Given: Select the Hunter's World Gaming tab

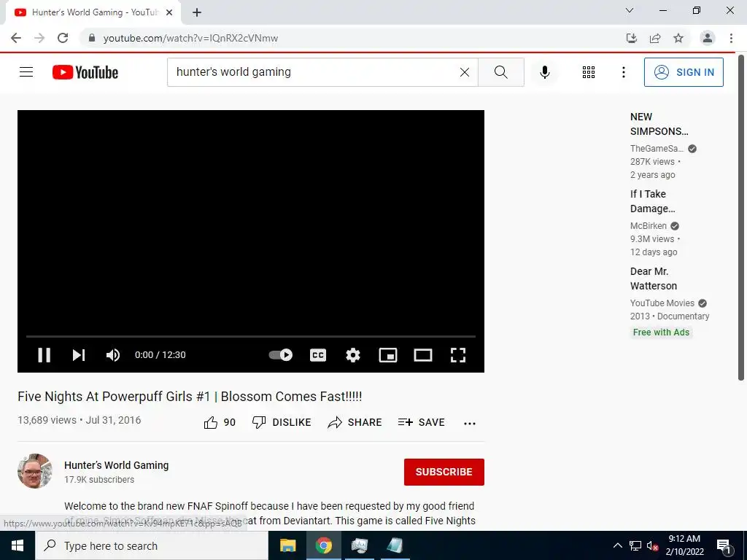Looking at the screenshot, I should [x=93, y=12].
